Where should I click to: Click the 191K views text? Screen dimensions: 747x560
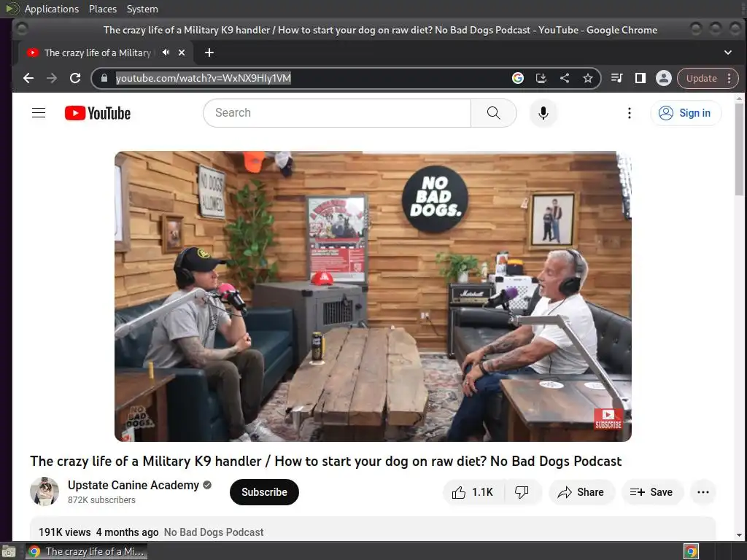pyautogui.click(x=65, y=532)
